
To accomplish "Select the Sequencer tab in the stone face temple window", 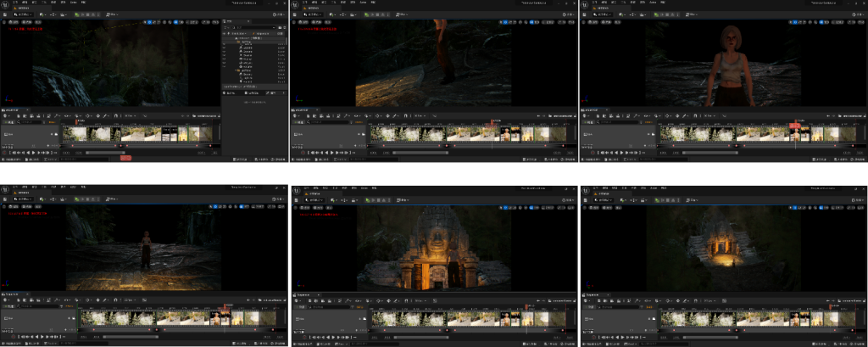I will [303, 294].
